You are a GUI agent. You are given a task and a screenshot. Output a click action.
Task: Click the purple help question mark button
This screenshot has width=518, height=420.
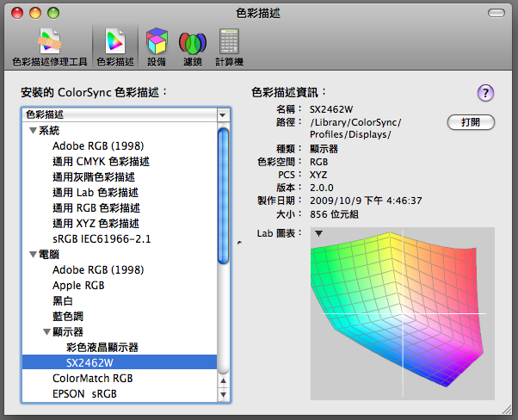(x=485, y=93)
